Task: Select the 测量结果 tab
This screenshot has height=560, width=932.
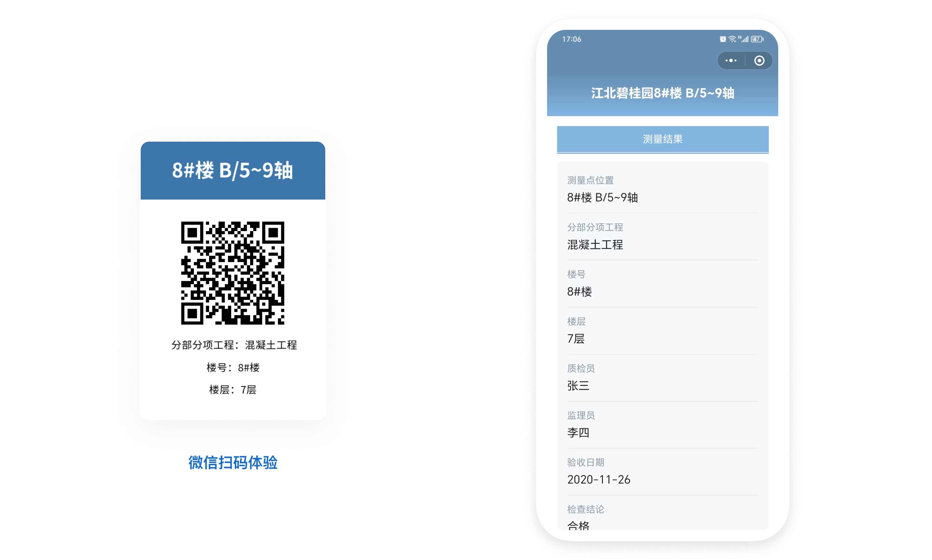Action: 663,139
